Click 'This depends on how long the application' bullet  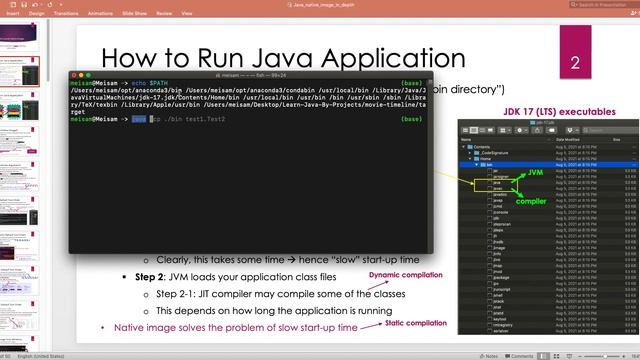(x=274, y=311)
